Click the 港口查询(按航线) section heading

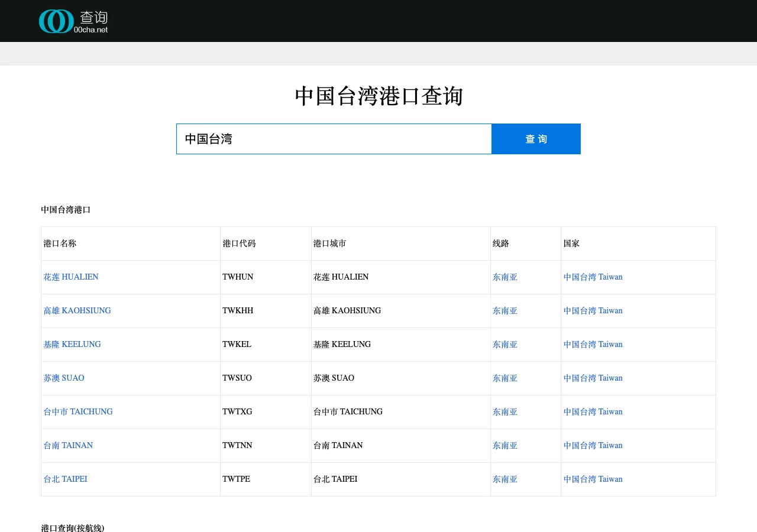point(73,528)
